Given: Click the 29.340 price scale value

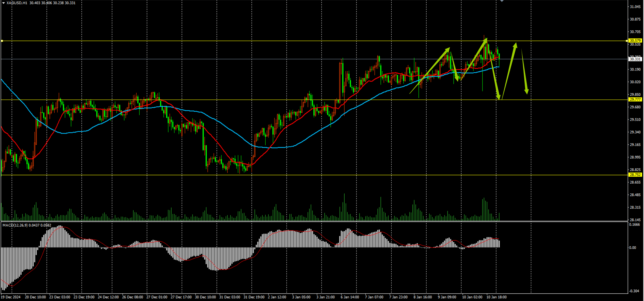Looking at the screenshot, I should [x=635, y=132].
